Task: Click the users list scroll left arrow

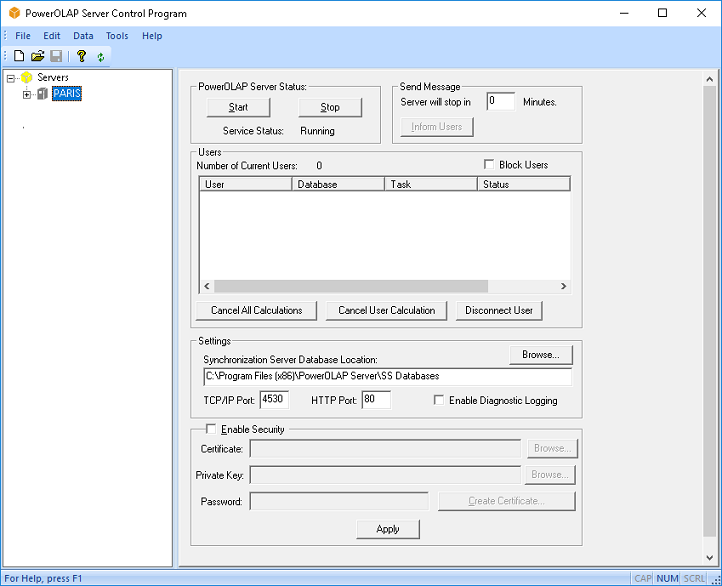Action: coord(207,286)
